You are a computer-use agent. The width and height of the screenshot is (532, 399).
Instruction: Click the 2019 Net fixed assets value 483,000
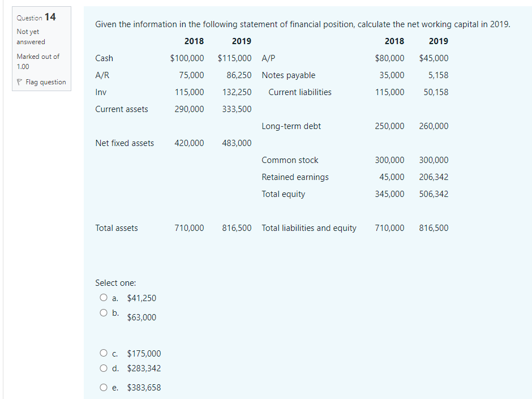237,143
